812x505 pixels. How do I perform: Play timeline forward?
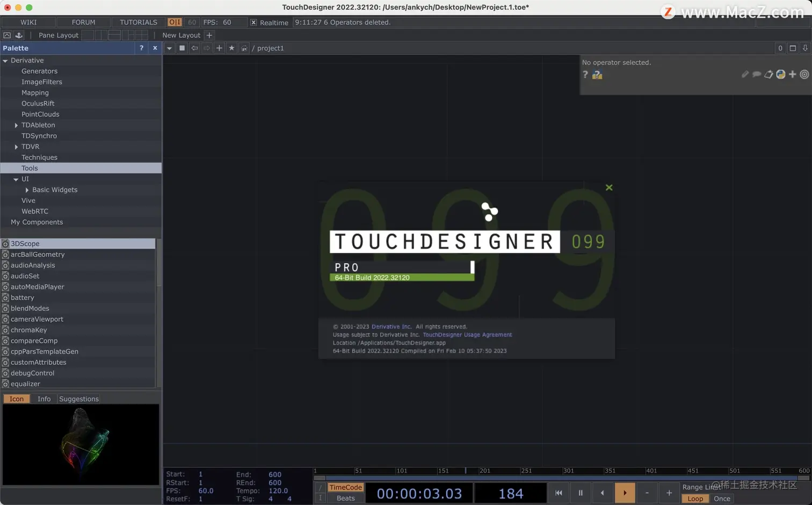[x=625, y=493]
